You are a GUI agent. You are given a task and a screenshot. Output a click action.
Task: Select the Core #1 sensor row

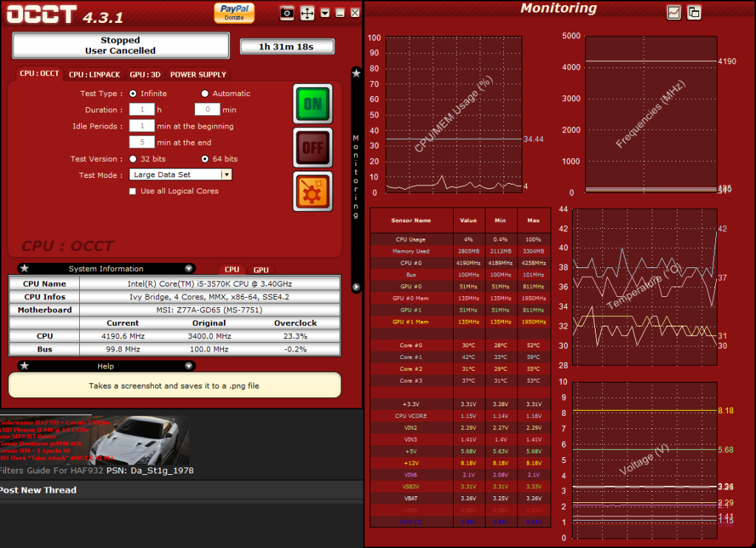pos(460,357)
